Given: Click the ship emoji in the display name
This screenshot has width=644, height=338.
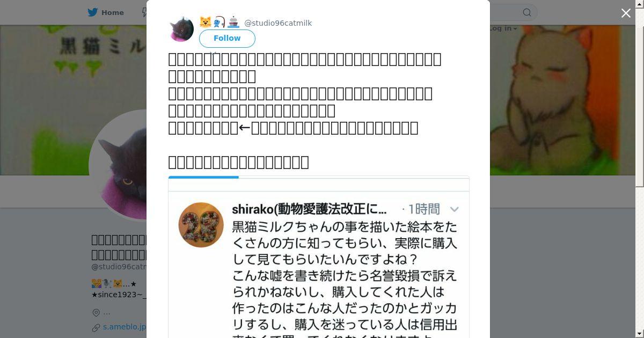Looking at the screenshot, I should (233, 23).
